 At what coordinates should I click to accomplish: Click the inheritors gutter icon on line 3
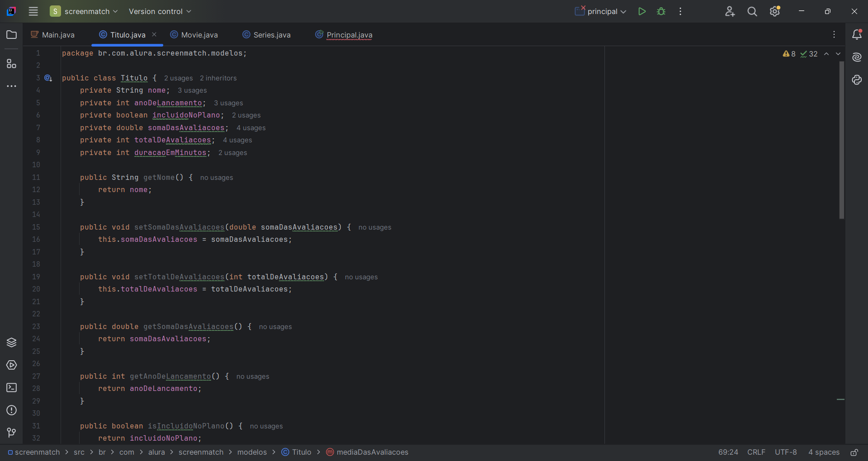(48, 78)
